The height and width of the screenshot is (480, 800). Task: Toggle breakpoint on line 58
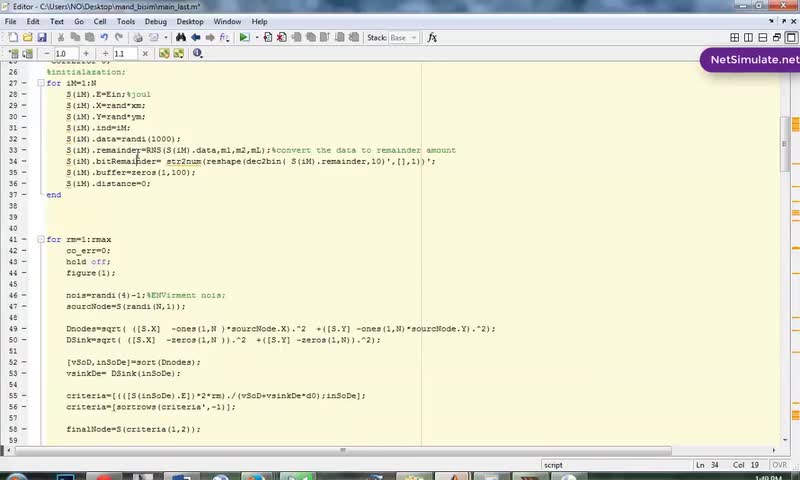tap(24, 429)
